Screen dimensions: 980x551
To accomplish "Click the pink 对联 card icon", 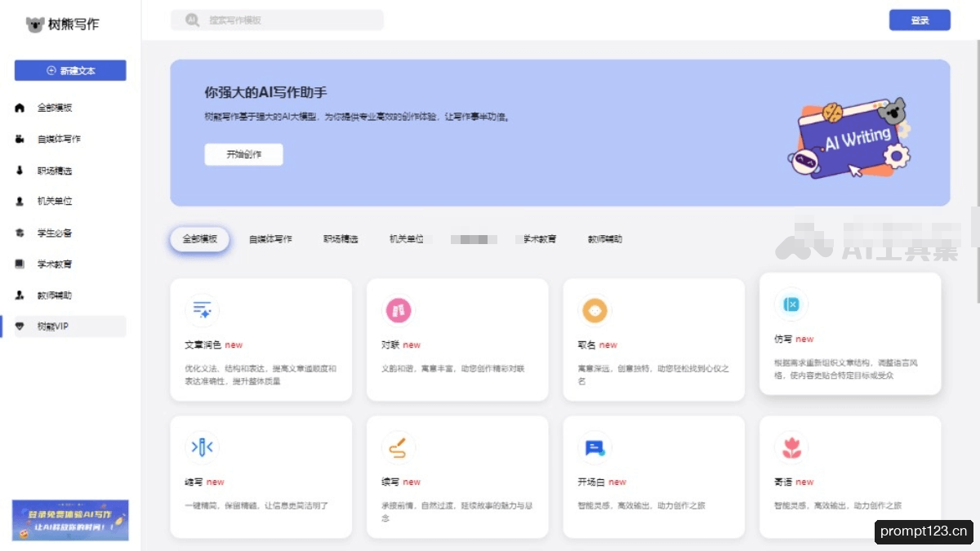I will point(399,310).
